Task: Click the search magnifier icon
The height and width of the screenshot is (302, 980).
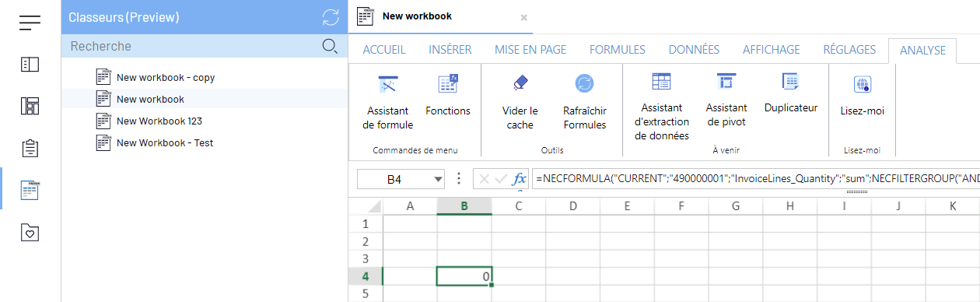Action: point(330,46)
